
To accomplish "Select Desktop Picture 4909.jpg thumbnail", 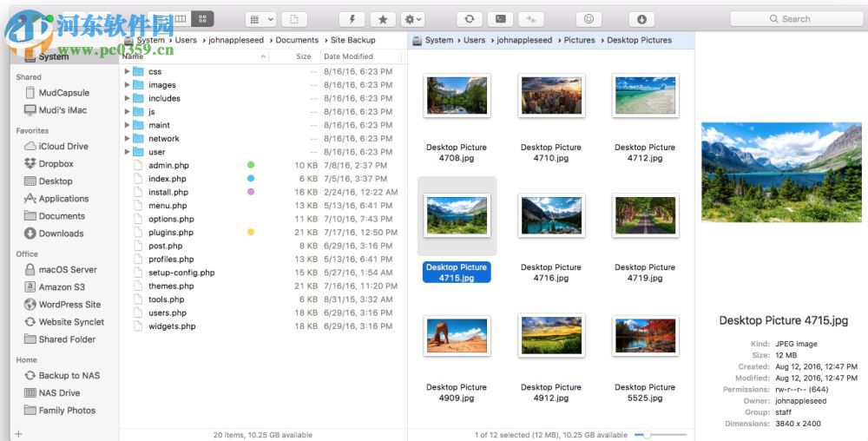I will [x=457, y=336].
